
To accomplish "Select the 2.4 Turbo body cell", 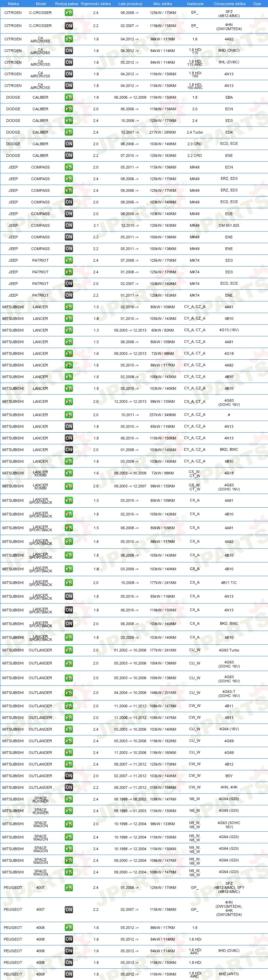I will click(x=195, y=133).
